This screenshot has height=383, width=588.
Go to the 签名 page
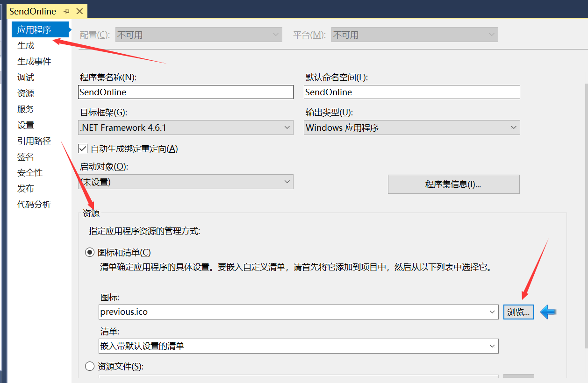[26, 157]
